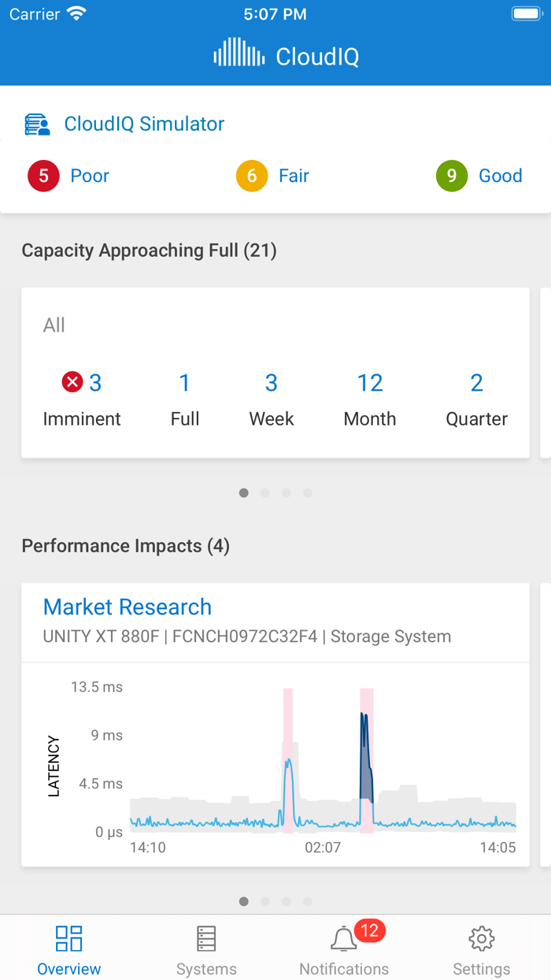Select the yellow Fair health badge

(251, 176)
